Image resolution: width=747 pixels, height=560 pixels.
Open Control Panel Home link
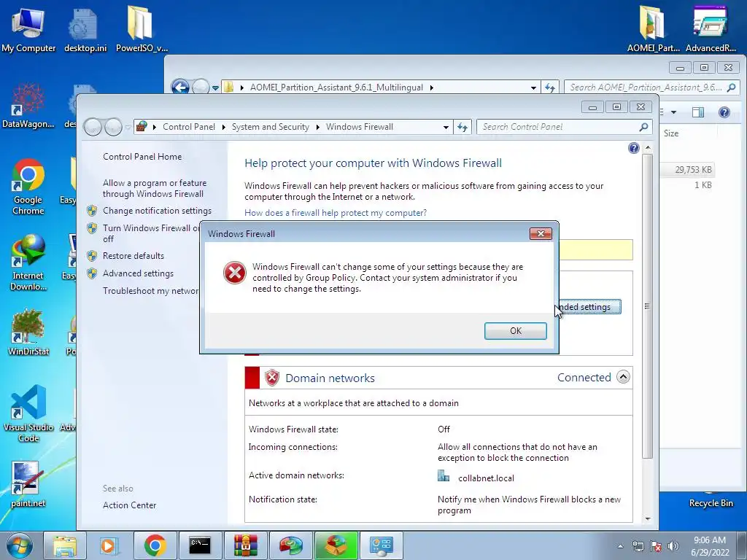tap(142, 157)
